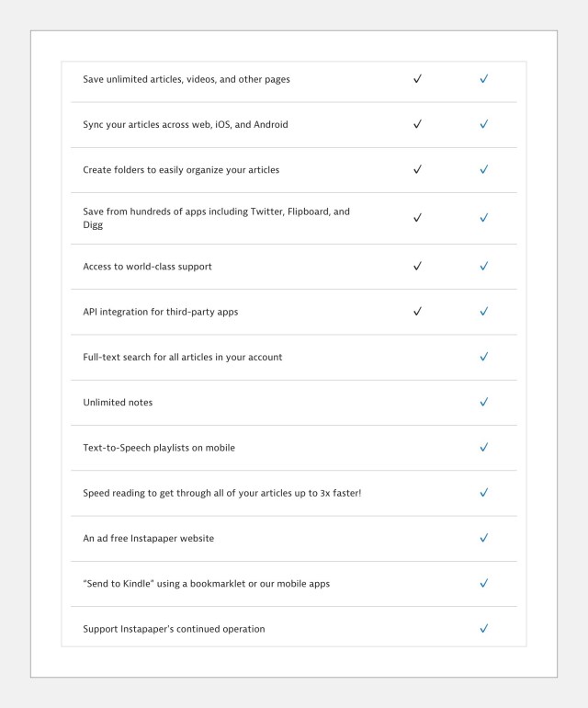This screenshot has width=588, height=708.
Task: Click the "An ad free Instapaper website" text
Action: [x=148, y=538]
